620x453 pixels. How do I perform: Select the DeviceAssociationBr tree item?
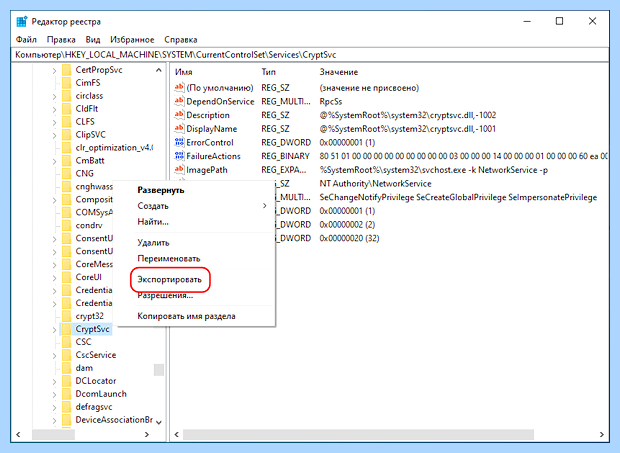pos(114,420)
